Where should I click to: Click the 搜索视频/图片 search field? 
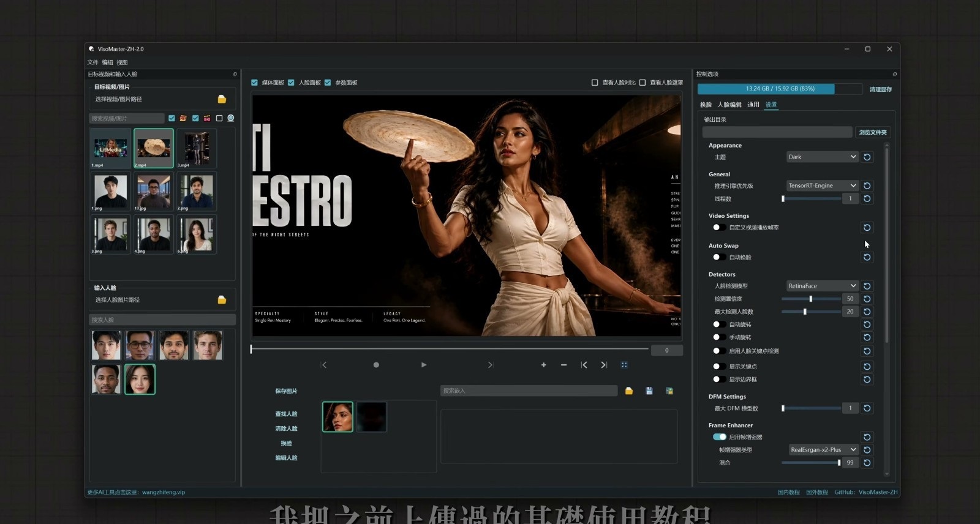127,118
